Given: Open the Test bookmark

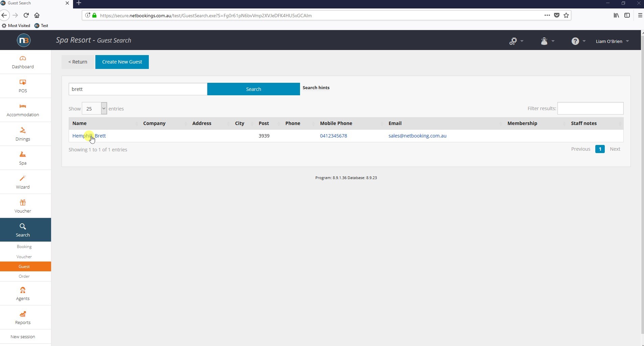Looking at the screenshot, I should 41,26.
